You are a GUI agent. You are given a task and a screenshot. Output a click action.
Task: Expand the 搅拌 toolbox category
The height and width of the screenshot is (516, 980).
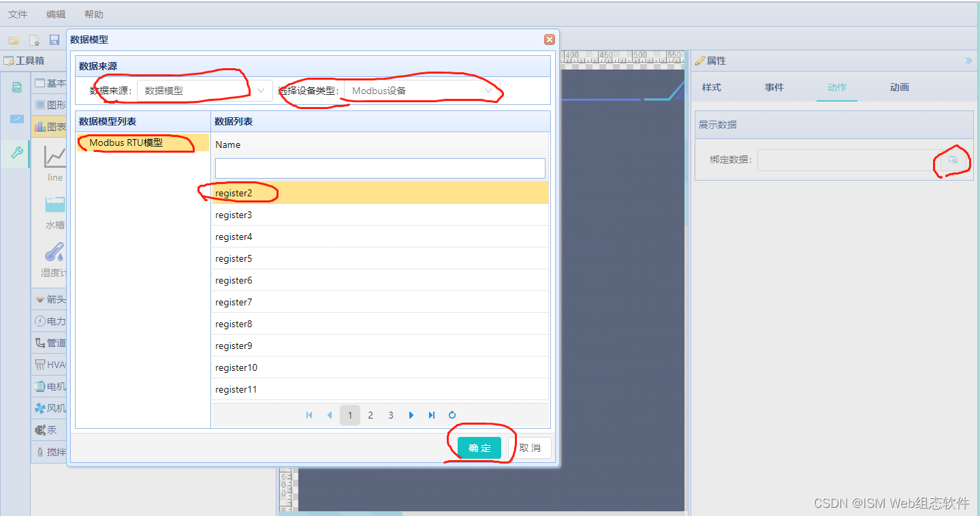50,452
